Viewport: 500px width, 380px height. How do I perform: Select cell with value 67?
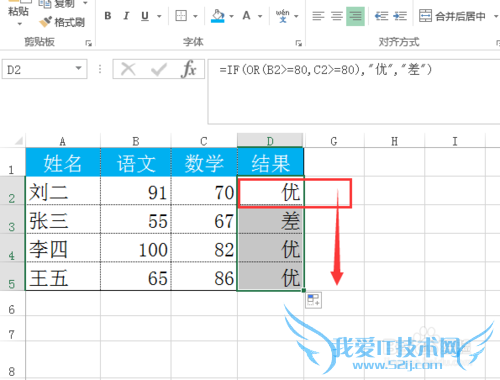[x=204, y=220]
